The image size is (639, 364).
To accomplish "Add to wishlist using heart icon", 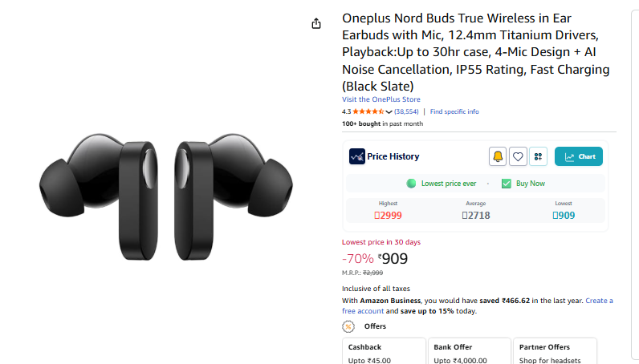I will point(518,156).
